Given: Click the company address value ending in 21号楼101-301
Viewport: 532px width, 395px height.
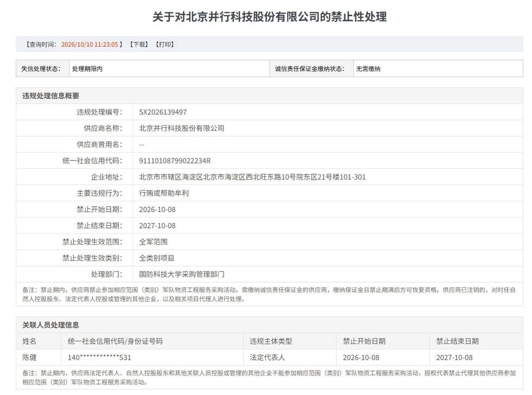Looking at the screenshot, I should point(252,177).
